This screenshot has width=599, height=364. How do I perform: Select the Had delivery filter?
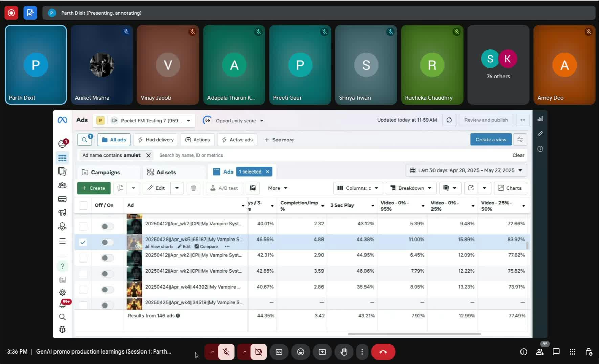156,140
